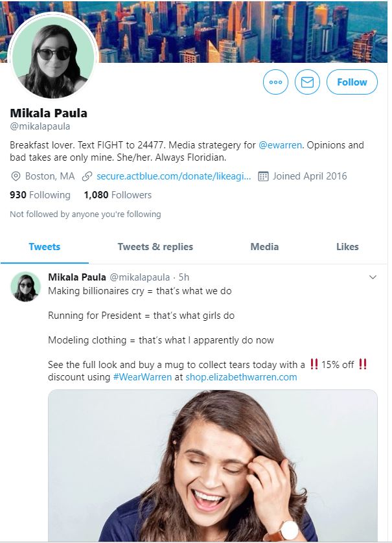Visit the secure.actblue.com donate link
392x543 pixels.
[x=174, y=176]
